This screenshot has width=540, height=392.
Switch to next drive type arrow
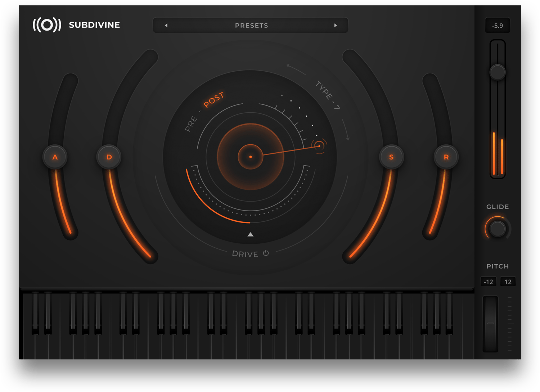tap(346, 130)
